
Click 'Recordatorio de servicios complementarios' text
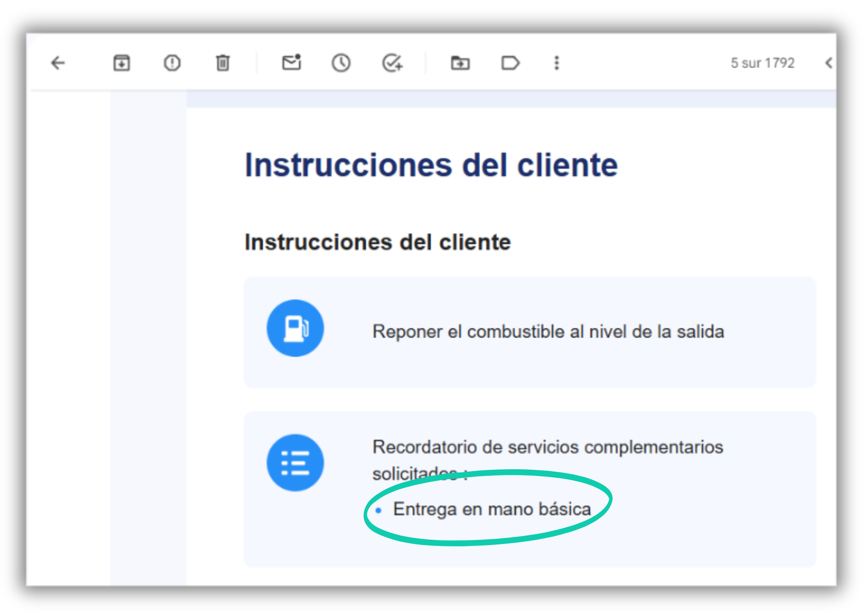[x=548, y=447]
